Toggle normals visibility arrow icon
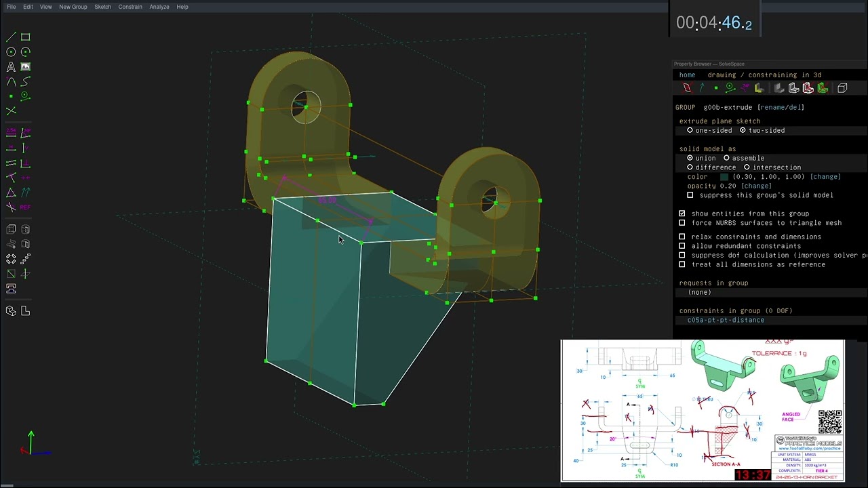868x488 pixels. point(702,88)
